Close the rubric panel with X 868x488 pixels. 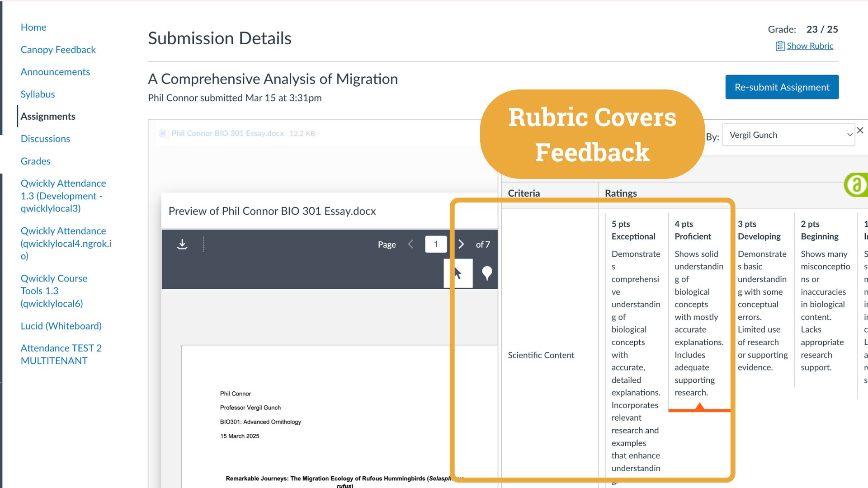tap(860, 131)
